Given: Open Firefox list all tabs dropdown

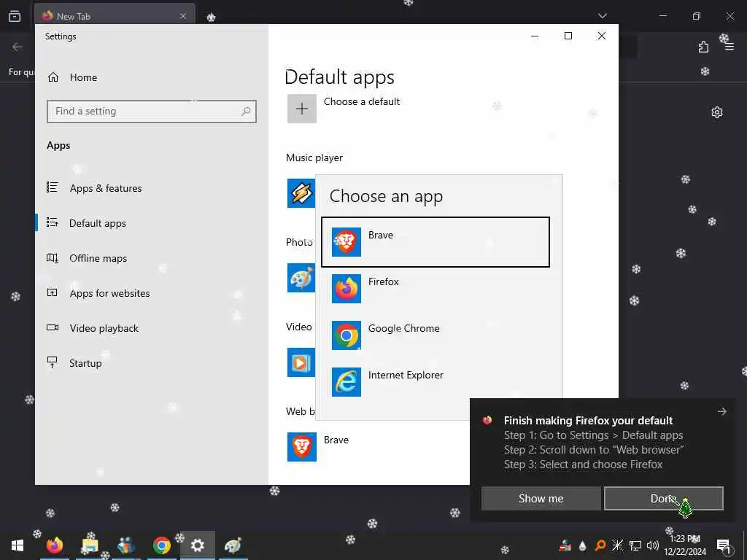Looking at the screenshot, I should [x=602, y=16].
